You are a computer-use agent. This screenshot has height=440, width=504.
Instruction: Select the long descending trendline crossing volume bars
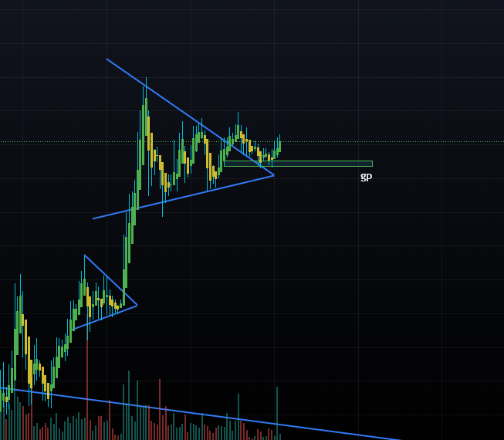coord(201,414)
